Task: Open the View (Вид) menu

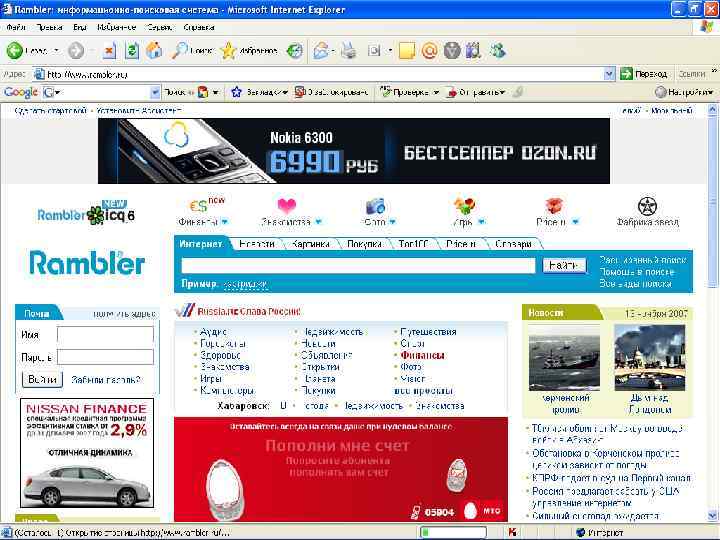Action: coord(79,28)
